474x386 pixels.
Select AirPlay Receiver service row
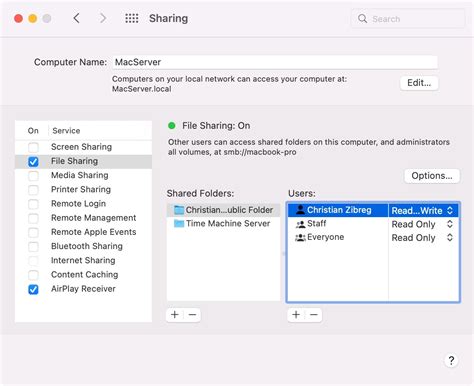(x=83, y=289)
